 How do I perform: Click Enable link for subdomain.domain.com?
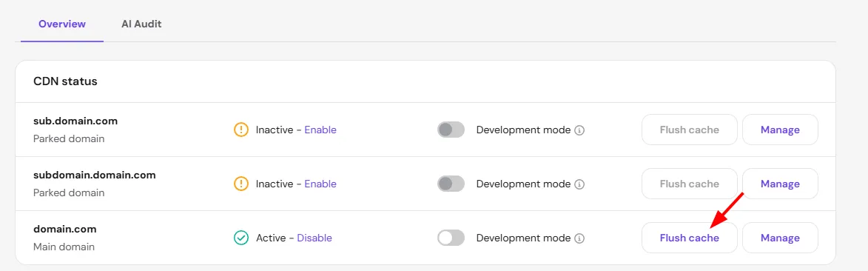point(320,184)
